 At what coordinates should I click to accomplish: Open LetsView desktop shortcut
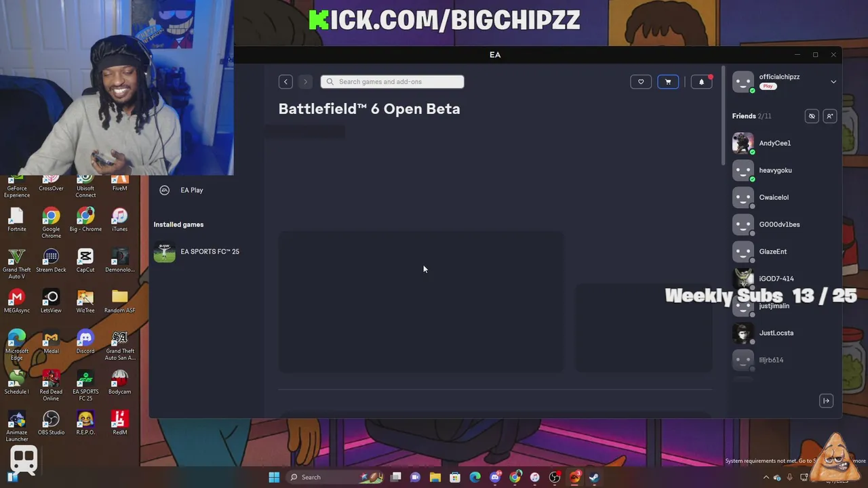[x=51, y=301]
